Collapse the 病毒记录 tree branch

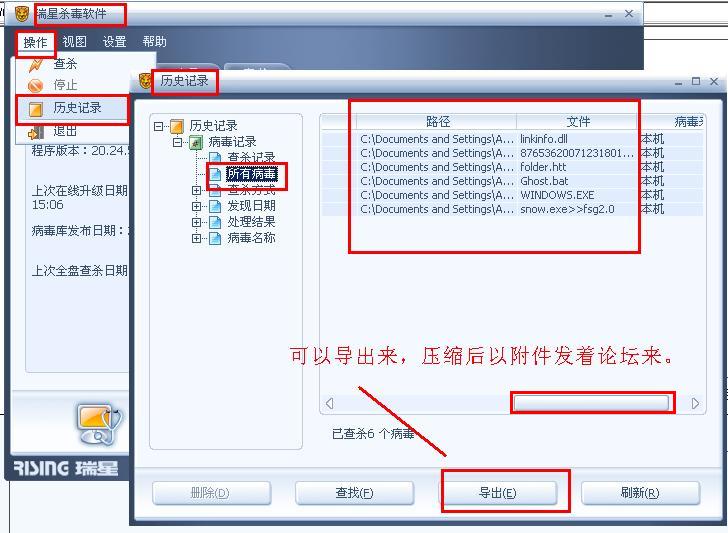coord(177,142)
